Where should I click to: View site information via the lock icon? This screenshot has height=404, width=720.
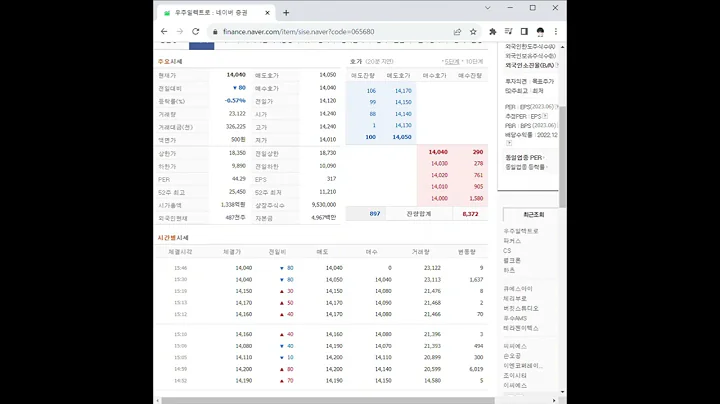(x=215, y=32)
